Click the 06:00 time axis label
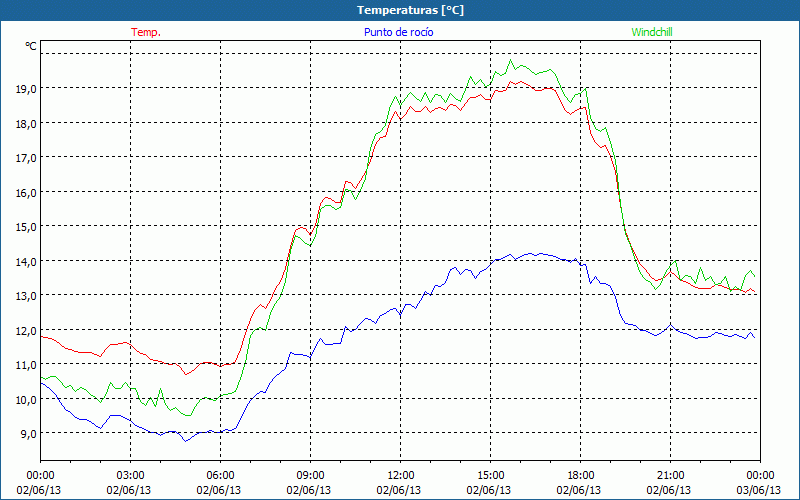Viewport: 800px width, 500px height. pos(220,476)
